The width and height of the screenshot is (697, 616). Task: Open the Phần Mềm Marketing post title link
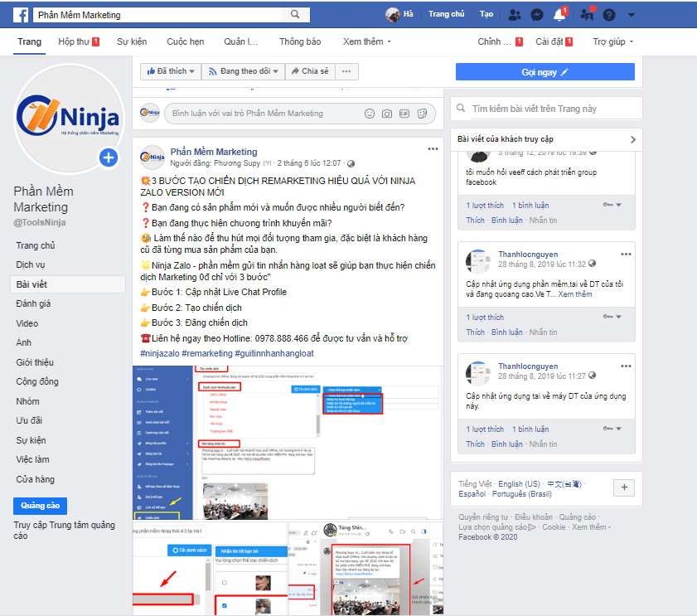coord(214,152)
